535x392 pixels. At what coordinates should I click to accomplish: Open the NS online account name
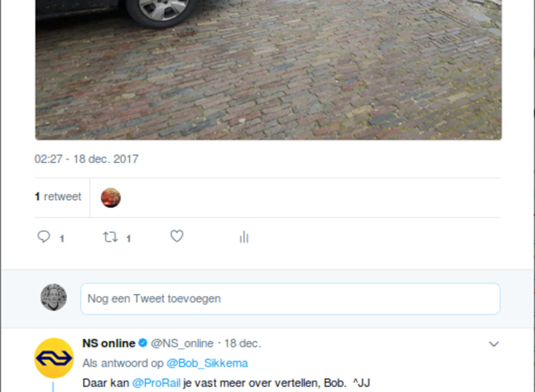109,343
